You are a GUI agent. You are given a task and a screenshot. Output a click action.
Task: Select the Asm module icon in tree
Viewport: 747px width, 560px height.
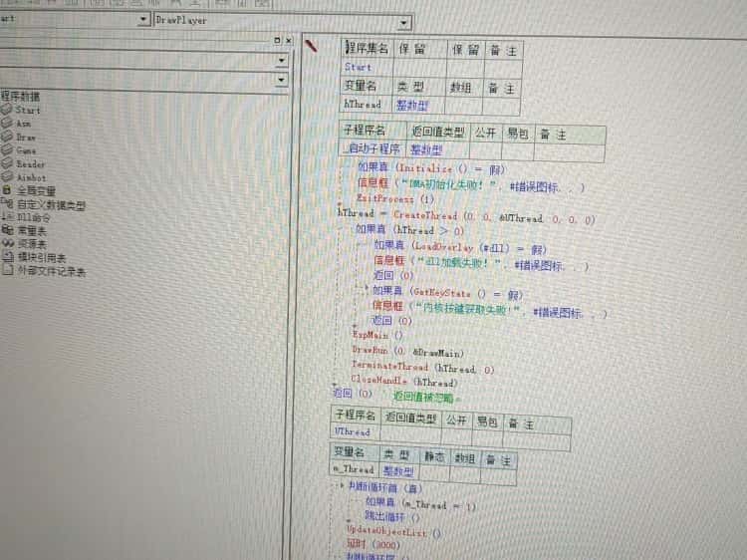7,123
